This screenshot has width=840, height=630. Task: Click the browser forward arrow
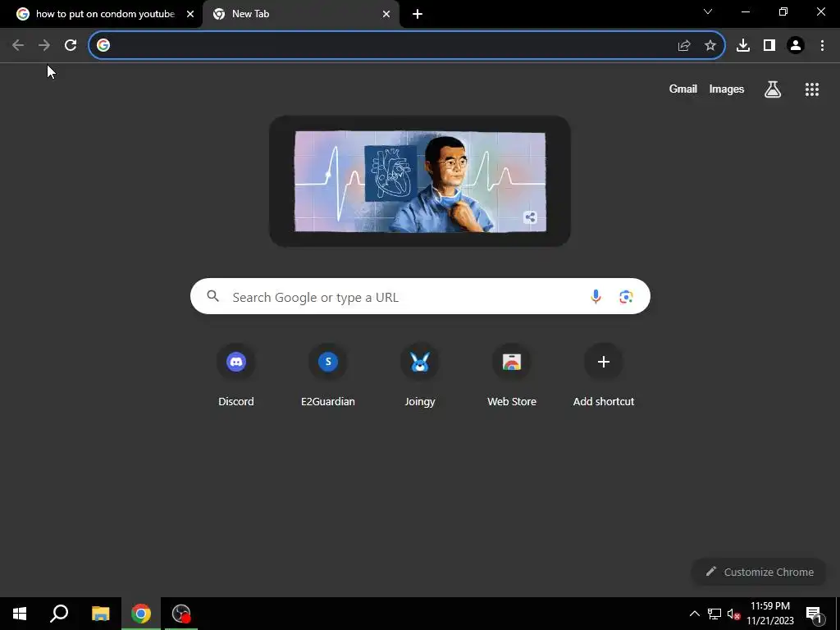[44, 45]
